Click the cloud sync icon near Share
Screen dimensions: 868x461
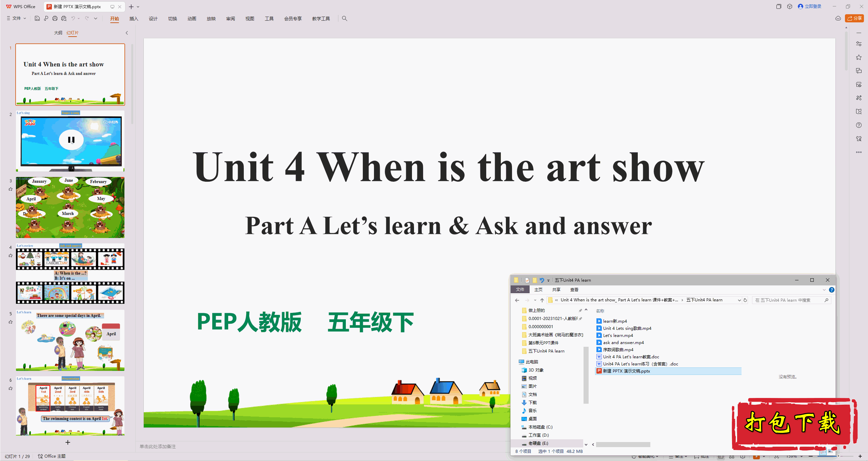click(838, 18)
